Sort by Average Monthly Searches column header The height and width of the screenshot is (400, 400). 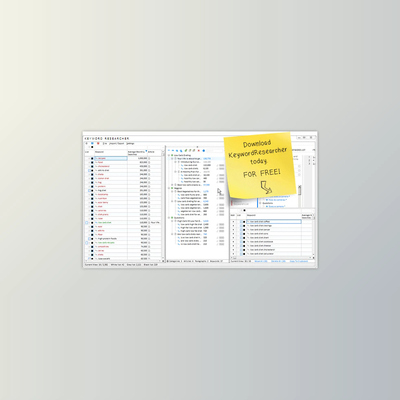click(x=137, y=153)
